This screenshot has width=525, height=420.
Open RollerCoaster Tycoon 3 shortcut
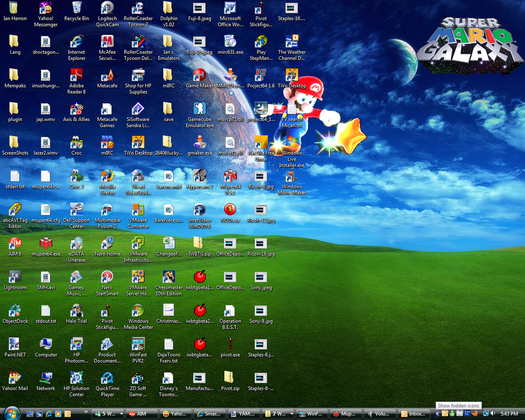click(138, 14)
